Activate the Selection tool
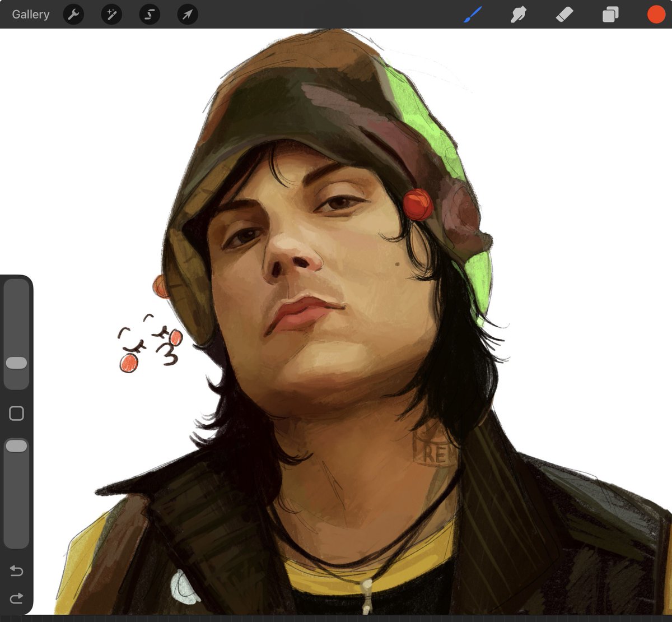 coord(150,15)
